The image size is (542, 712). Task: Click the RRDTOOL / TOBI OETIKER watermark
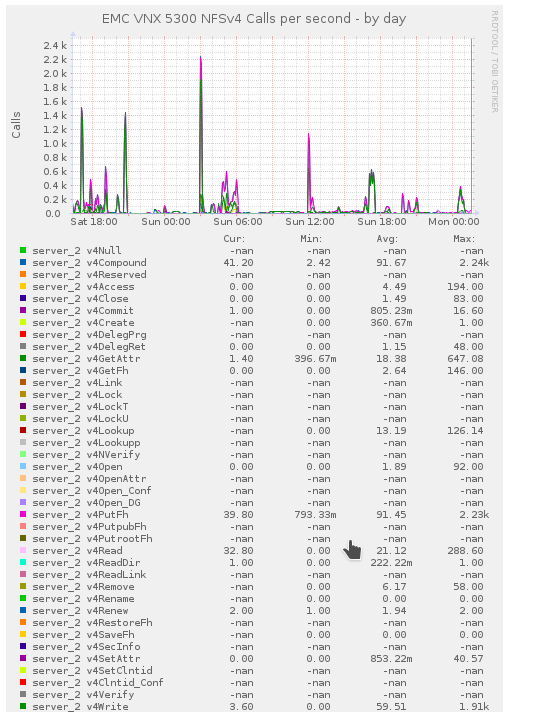coord(495,62)
